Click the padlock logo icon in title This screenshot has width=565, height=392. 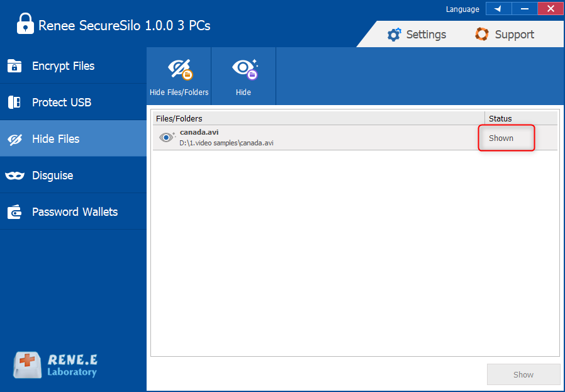pyautogui.click(x=25, y=24)
